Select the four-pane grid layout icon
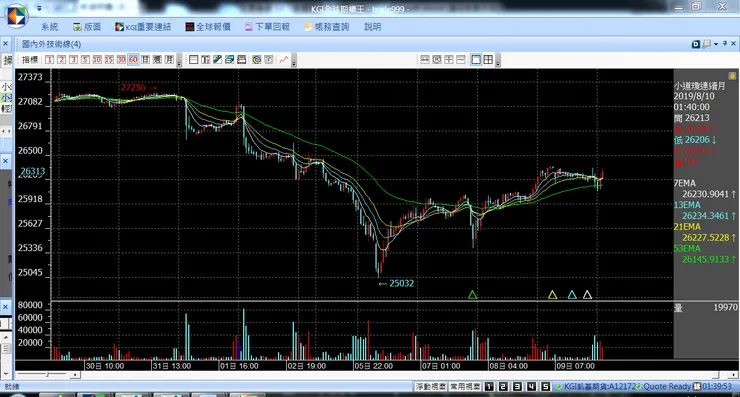The image size is (740, 397). click(488, 59)
